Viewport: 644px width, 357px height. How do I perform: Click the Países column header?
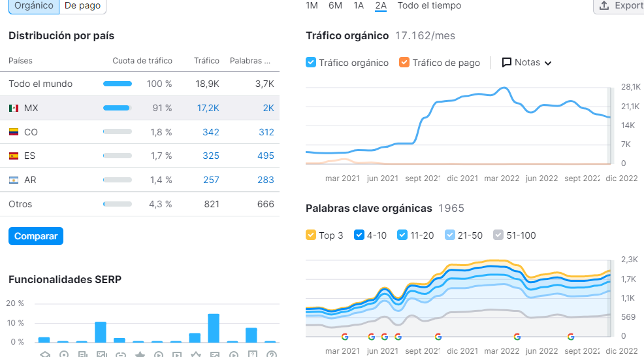(20, 61)
